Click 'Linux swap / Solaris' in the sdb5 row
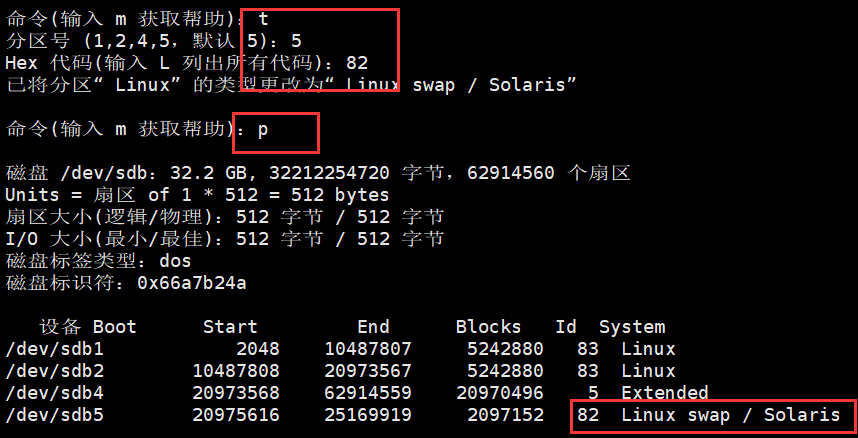The height and width of the screenshot is (438, 858). click(730, 415)
